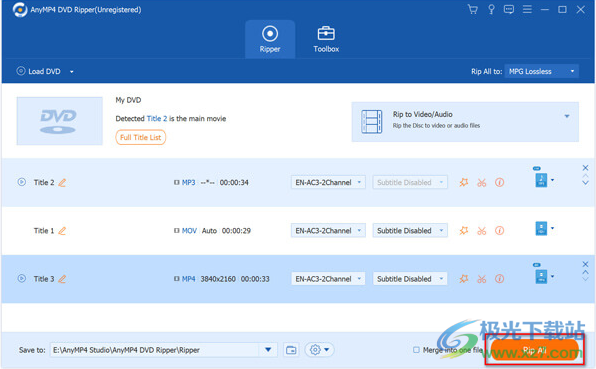596x369 pixels.
Task: Rename Title 2 with pencil icon
Action: (x=62, y=182)
